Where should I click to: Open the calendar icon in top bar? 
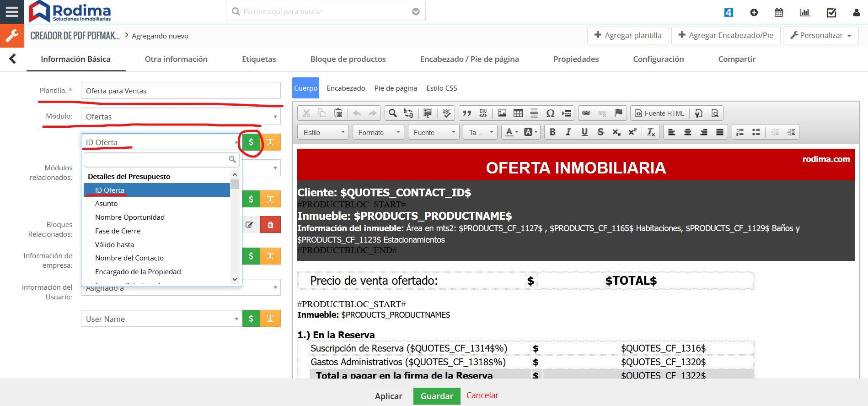tap(779, 12)
